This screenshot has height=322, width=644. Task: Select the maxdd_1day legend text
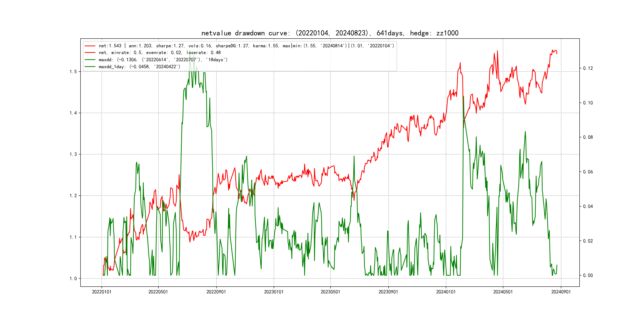pyautogui.click(x=139, y=67)
